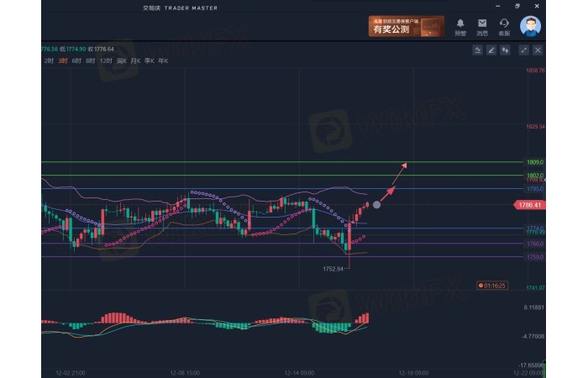Click the gray circle marker on chart
Screen dimensions: 588x378
pyautogui.click(x=376, y=204)
